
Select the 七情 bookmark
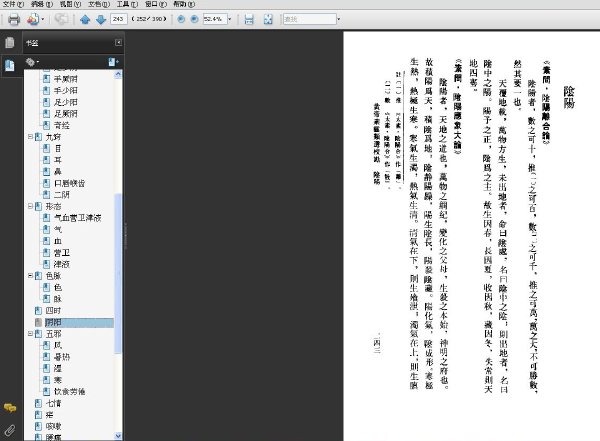coord(53,403)
